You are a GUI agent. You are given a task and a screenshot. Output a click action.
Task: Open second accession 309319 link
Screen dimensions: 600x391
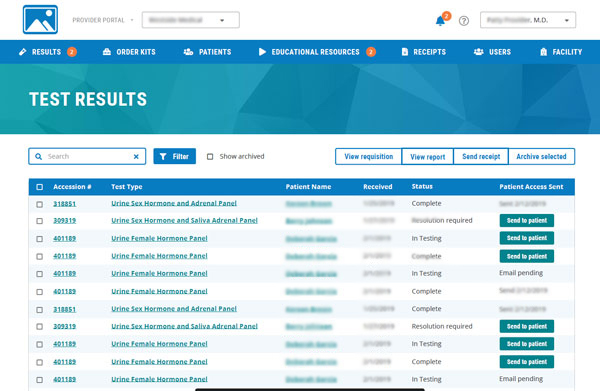(64, 326)
